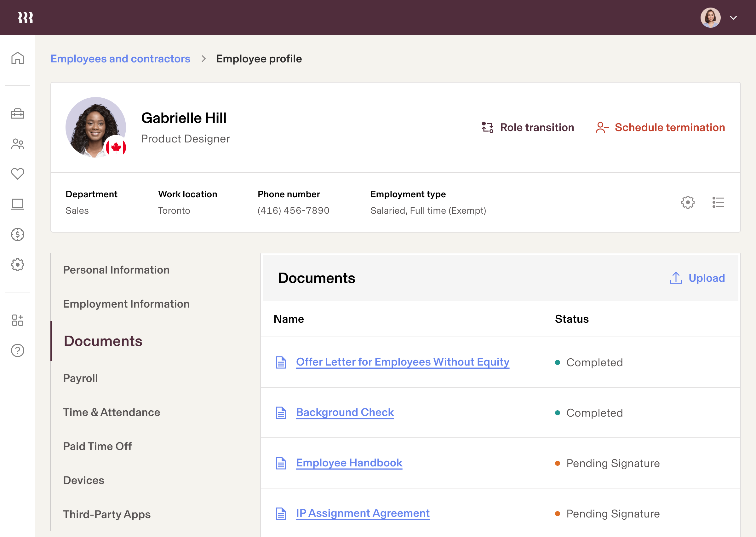Click the heart Benefits icon in sidebar
Screen dimensions: 756x537
click(x=18, y=173)
